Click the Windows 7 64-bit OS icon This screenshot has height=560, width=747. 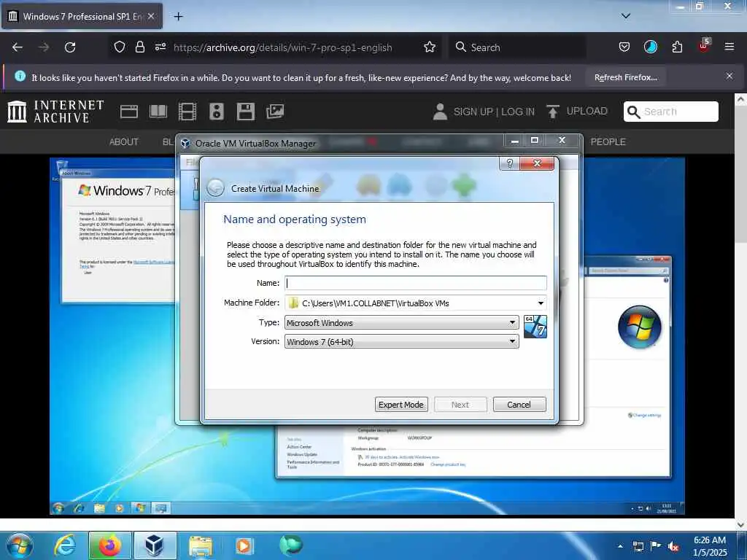[535, 327]
